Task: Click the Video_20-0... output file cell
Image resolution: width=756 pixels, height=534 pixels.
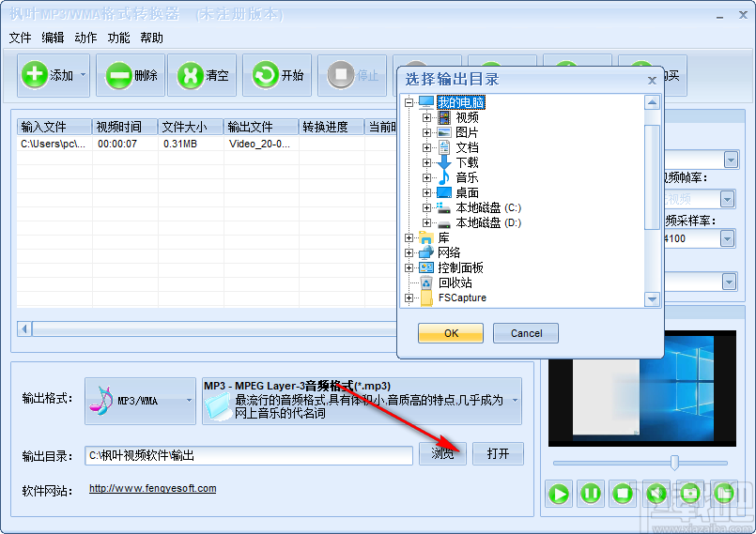Action: click(x=259, y=144)
